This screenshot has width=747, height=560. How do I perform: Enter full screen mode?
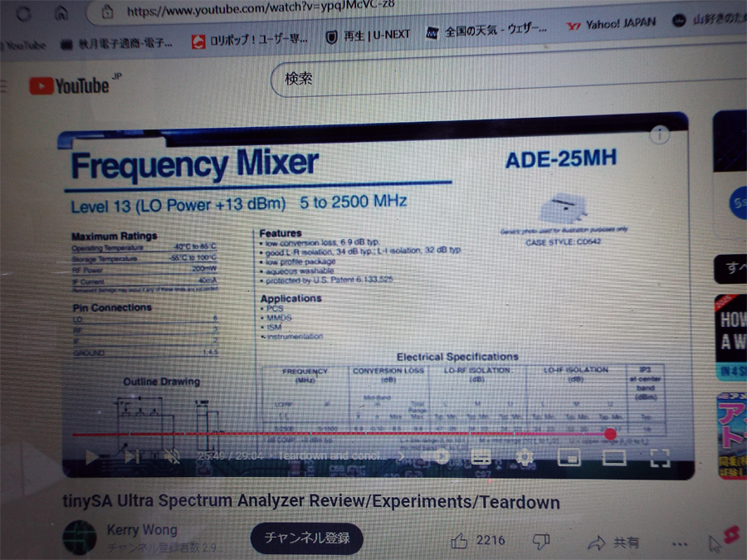[x=659, y=457]
